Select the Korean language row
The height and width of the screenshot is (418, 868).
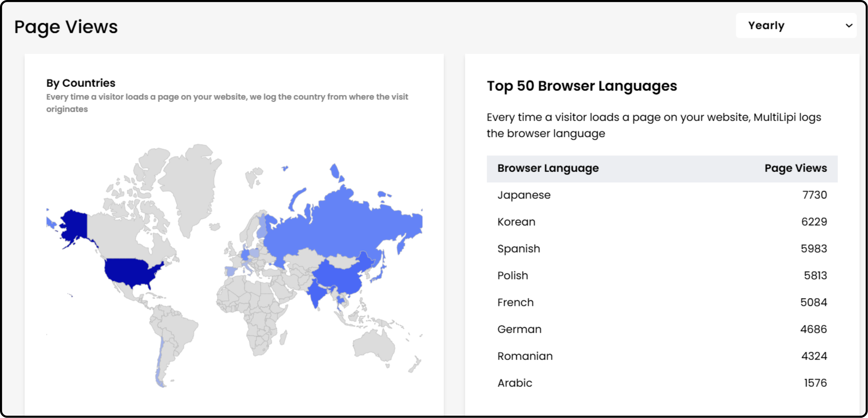pyautogui.click(x=662, y=222)
